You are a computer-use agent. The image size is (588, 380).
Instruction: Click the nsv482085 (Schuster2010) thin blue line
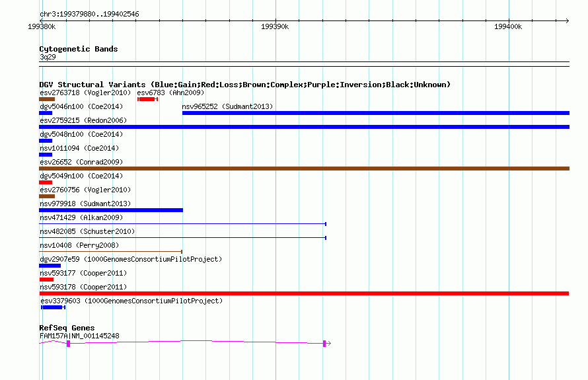coord(182,238)
